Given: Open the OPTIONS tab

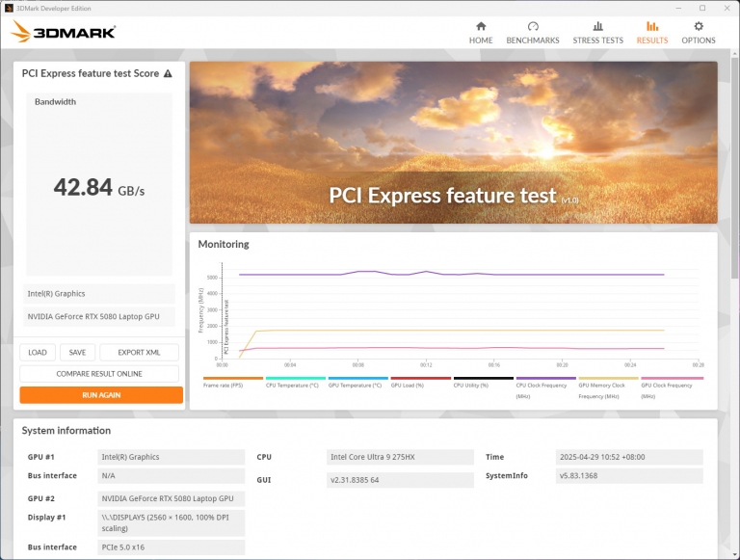Looking at the screenshot, I should click(698, 33).
